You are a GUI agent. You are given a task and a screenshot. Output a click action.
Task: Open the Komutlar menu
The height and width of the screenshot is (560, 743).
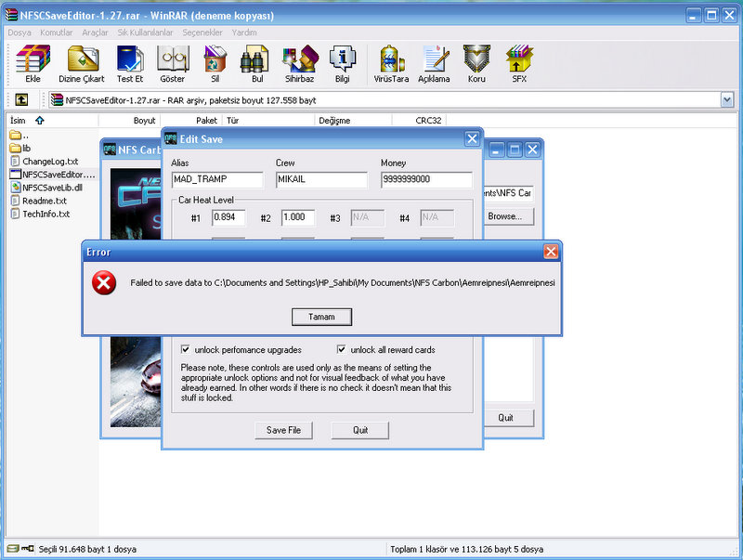coord(57,33)
